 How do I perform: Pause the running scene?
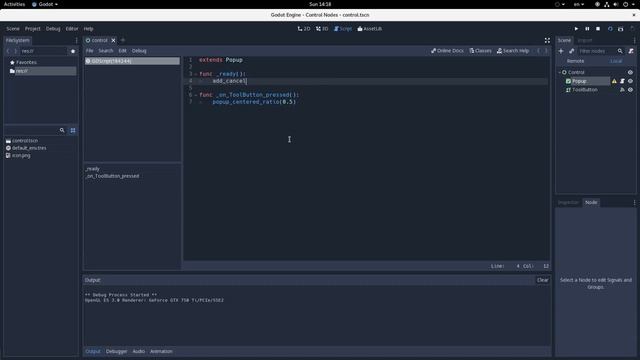point(587,29)
